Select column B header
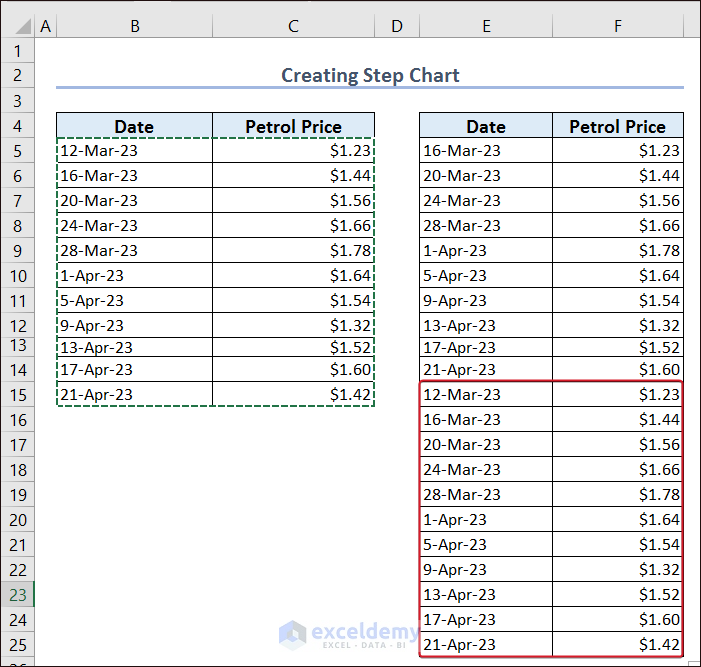Viewport: 701px width, 667px height. (x=134, y=27)
